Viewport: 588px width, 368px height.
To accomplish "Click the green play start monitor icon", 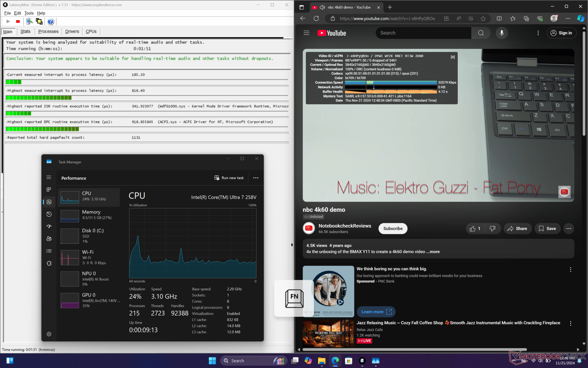I will click(8, 21).
